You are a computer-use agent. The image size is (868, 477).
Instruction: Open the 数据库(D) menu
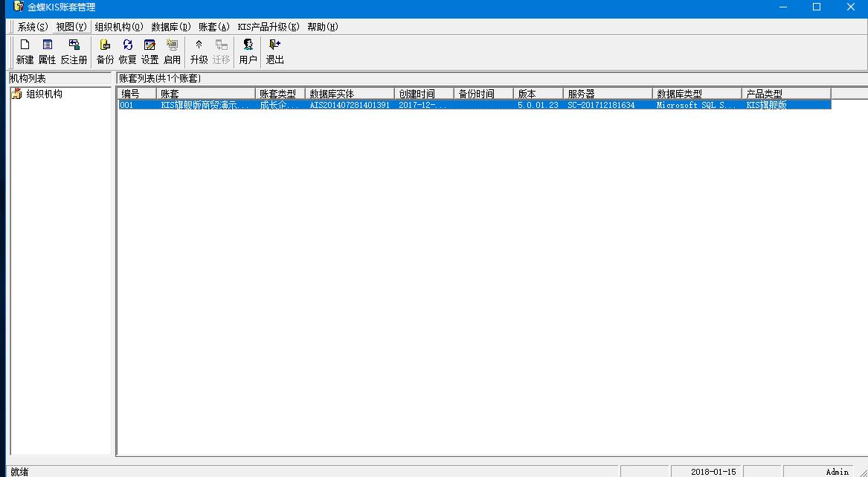click(x=171, y=27)
